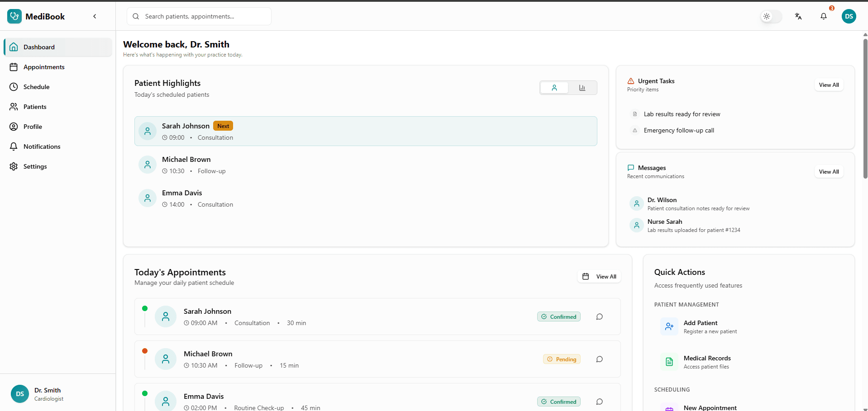868x411 pixels.
Task: Click Sarah Johnson's avatar in Today's Appointments
Action: pyautogui.click(x=166, y=317)
